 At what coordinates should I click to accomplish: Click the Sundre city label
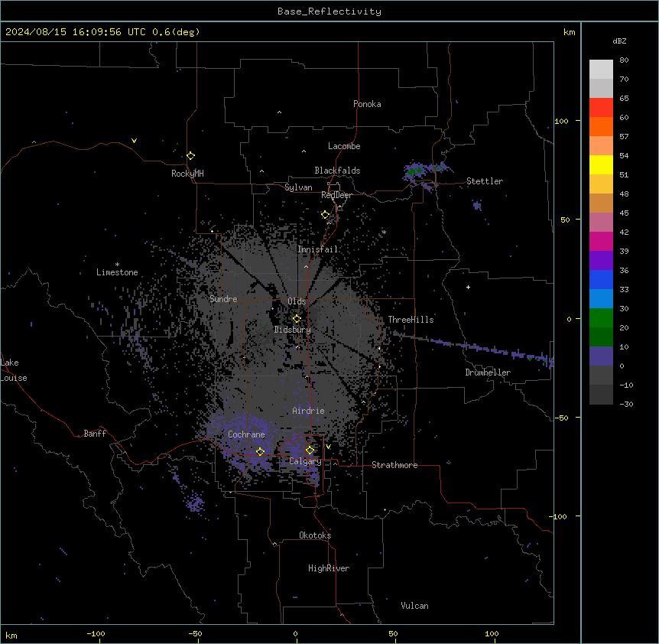(x=223, y=299)
